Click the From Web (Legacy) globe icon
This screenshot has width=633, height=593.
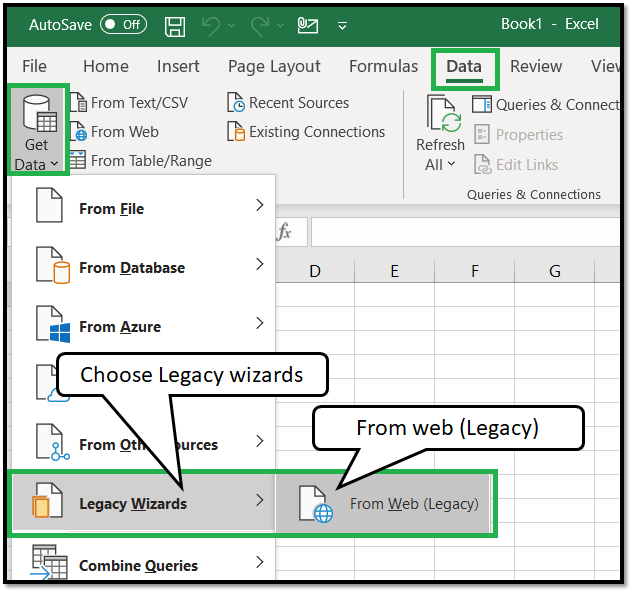(316, 504)
